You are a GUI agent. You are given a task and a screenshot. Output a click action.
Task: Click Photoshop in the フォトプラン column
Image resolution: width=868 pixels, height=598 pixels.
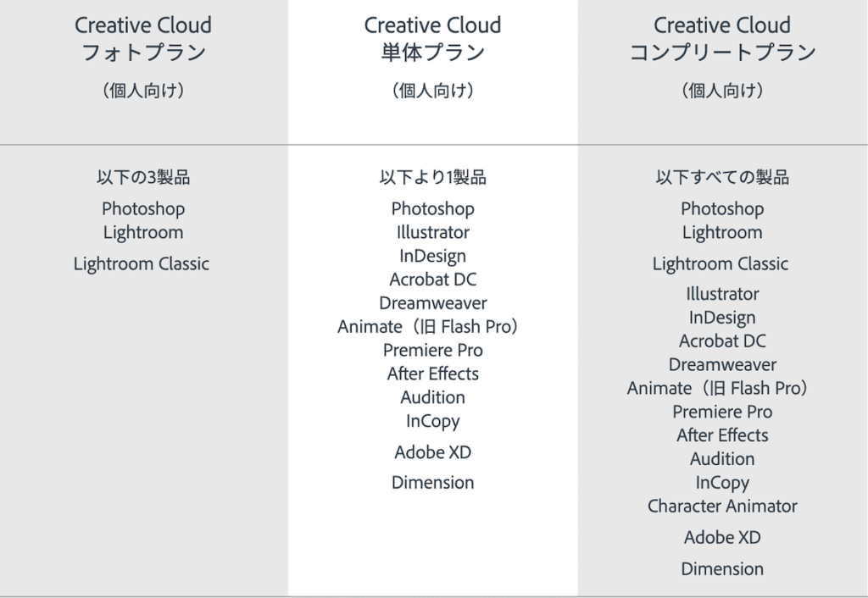click(143, 208)
